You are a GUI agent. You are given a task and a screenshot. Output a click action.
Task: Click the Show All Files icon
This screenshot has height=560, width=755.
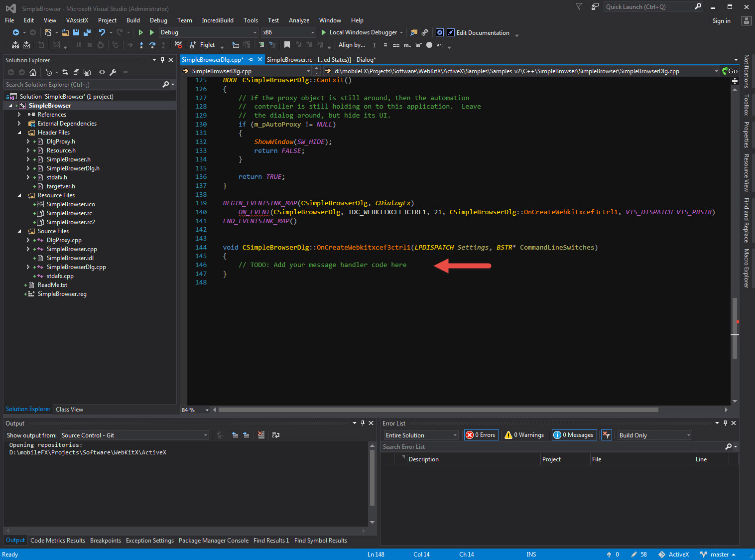tap(87, 72)
